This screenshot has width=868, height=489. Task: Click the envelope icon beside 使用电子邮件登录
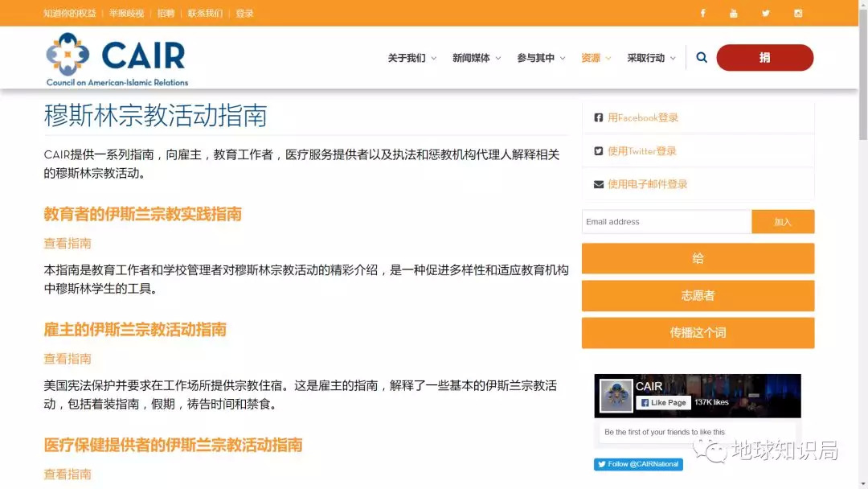point(599,184)
